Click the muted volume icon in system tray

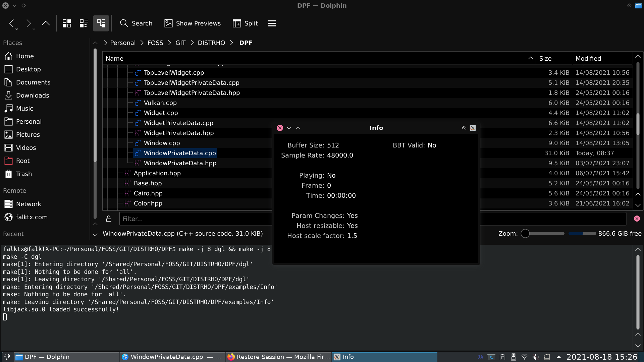pos(535,357)
